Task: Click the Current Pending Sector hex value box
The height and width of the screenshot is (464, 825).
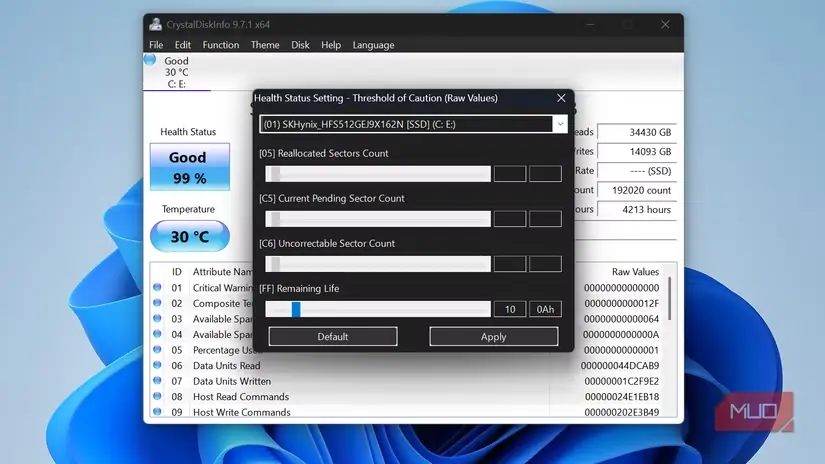Action: [x=545, y=219]
